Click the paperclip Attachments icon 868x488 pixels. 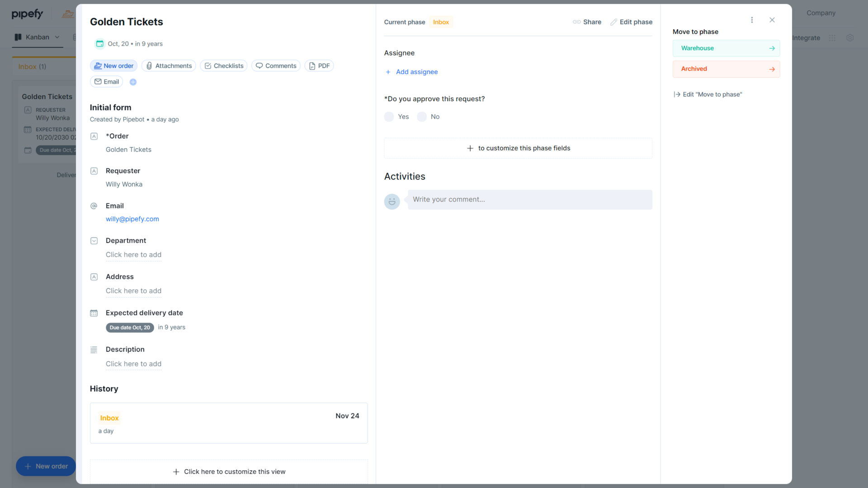pyautogui.click(x=149, y=66)
